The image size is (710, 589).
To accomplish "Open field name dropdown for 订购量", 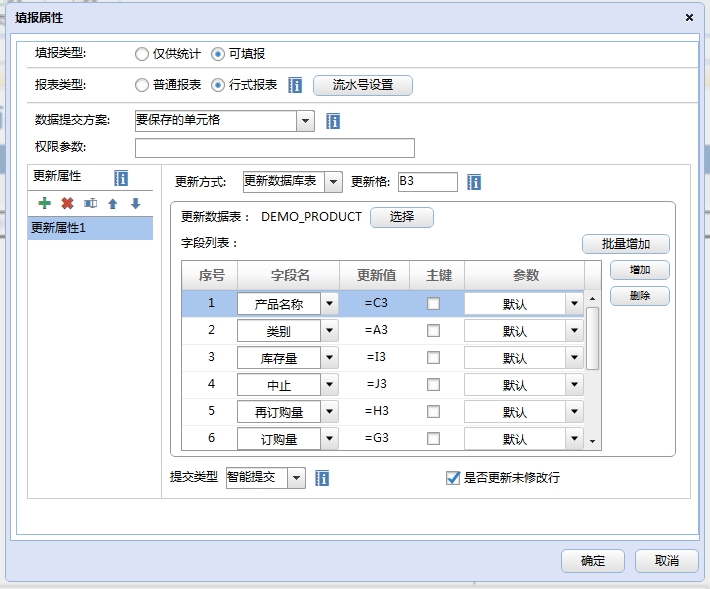I will click(x=329, y=438).
